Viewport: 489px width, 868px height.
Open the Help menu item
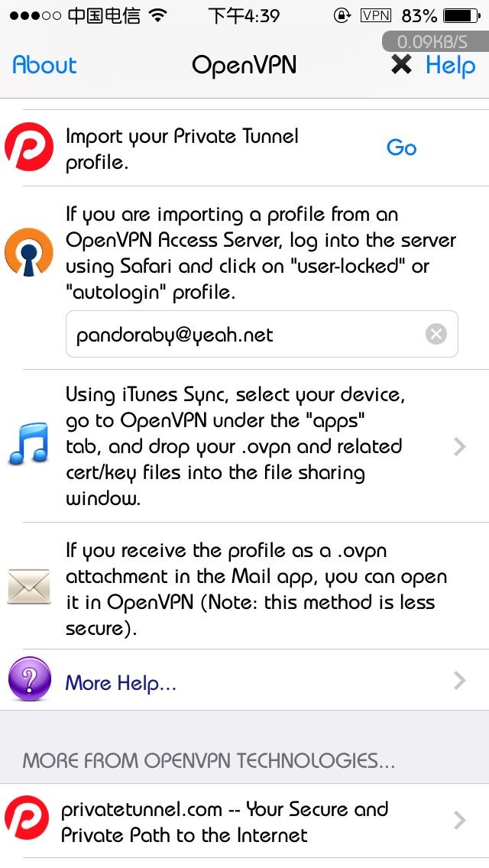[450, 66]
